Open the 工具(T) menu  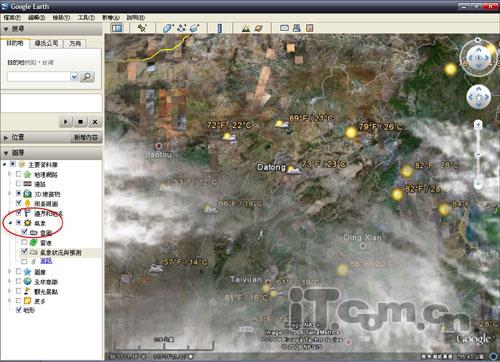coord(86,17)
